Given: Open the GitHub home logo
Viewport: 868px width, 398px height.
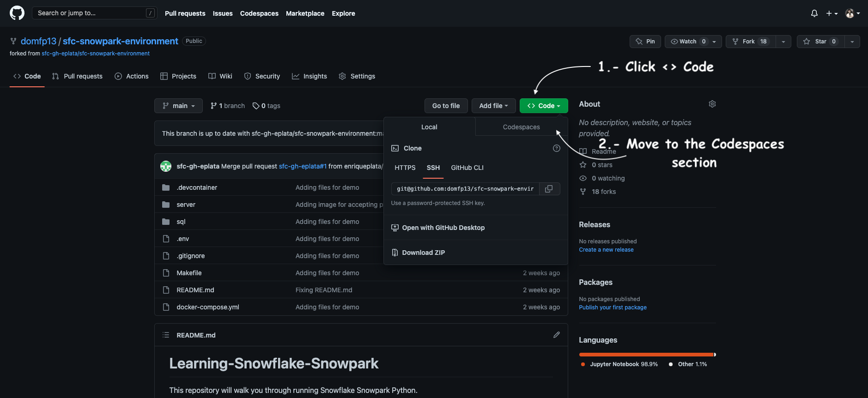Looking at the screenshot, I should [x=17, y=13].
